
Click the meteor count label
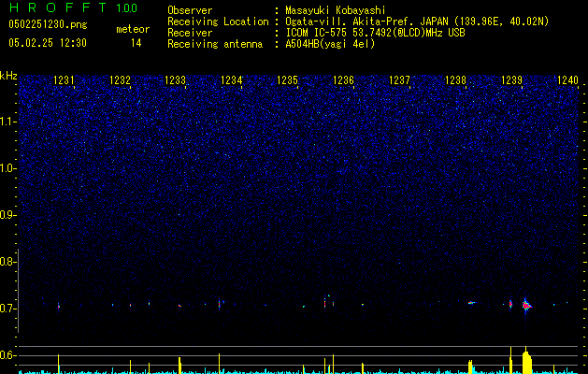133,29
